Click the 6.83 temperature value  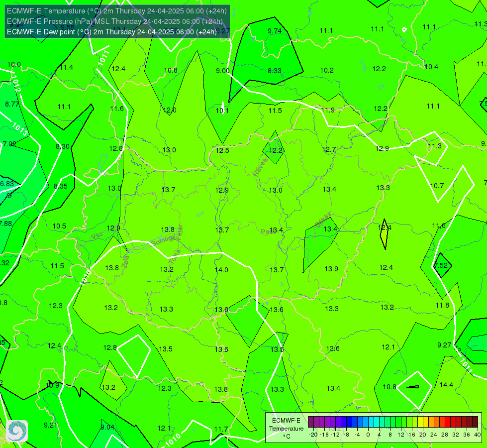tap(7, 184)
